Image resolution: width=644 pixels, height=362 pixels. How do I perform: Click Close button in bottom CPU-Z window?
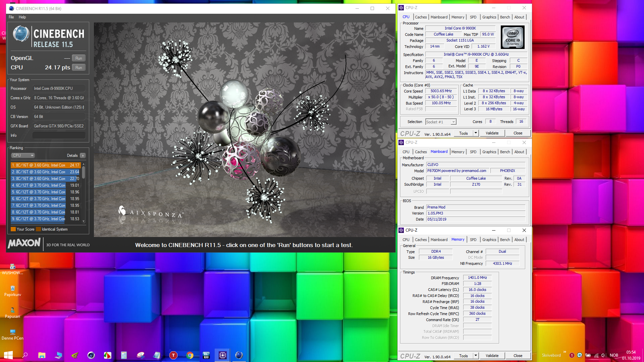click(x=518, y=356)
